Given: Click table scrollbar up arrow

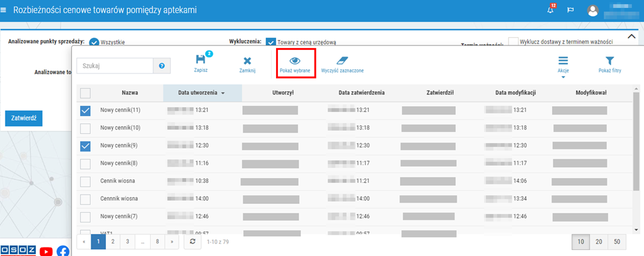Looking at the screenshot, I should [x=637, y=88].
